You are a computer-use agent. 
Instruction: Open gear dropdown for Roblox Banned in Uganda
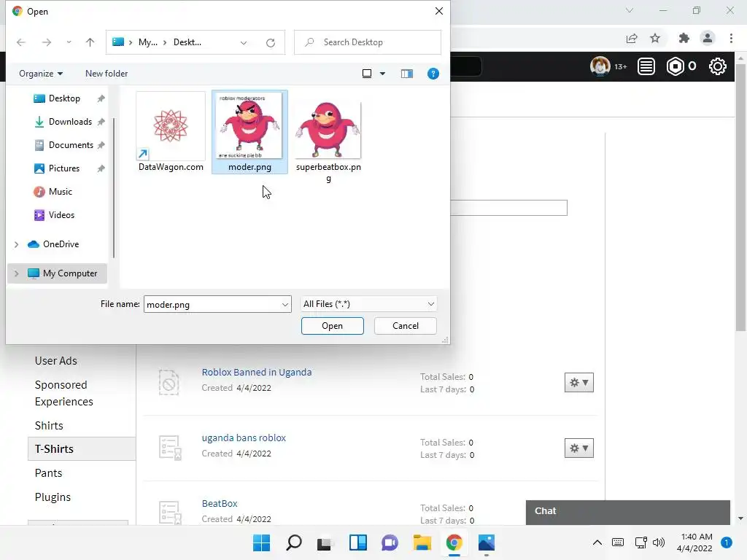click(578, 382)
